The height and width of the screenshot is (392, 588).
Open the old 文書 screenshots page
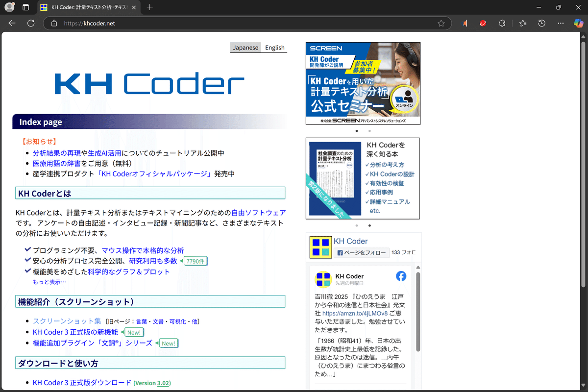coord(158,321)
